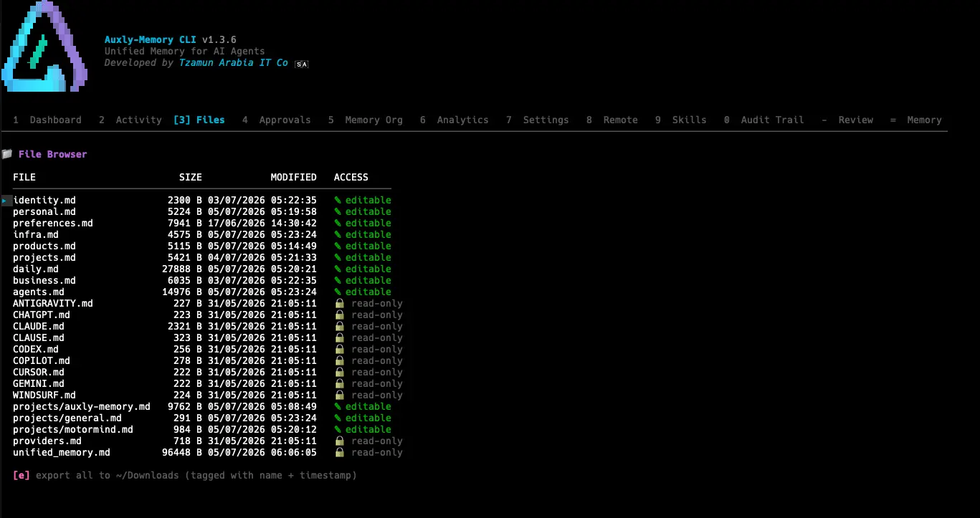
Task: Select the preferences.md file name
Action: (53, 223)
